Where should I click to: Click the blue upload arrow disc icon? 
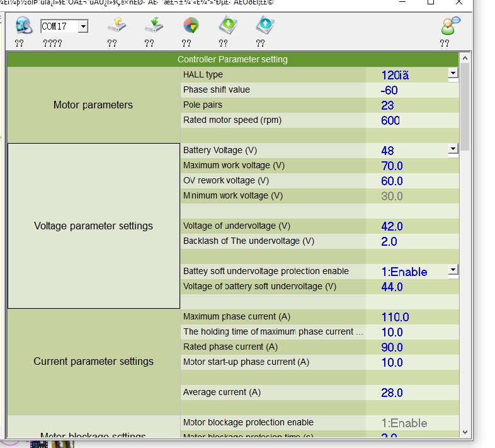265,26
